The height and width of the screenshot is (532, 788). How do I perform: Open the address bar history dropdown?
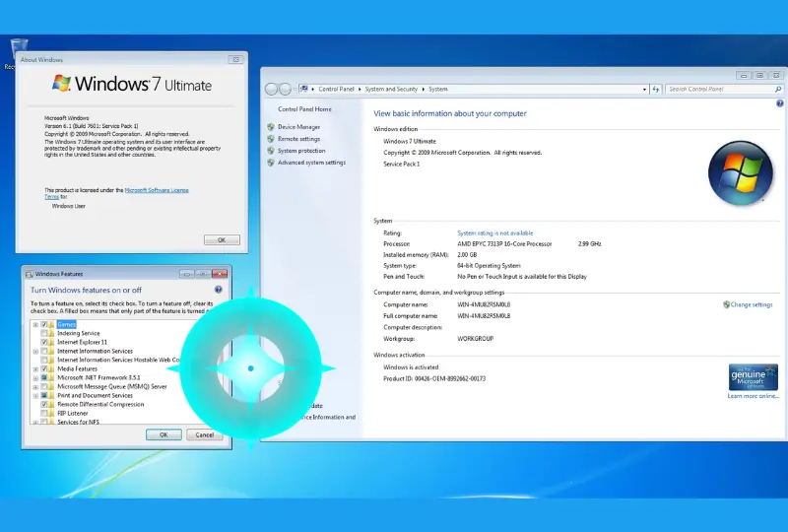point(645,90)
